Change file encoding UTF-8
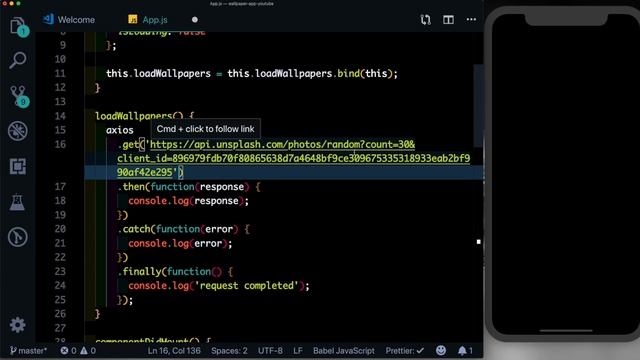 click(x=270, y=351)
